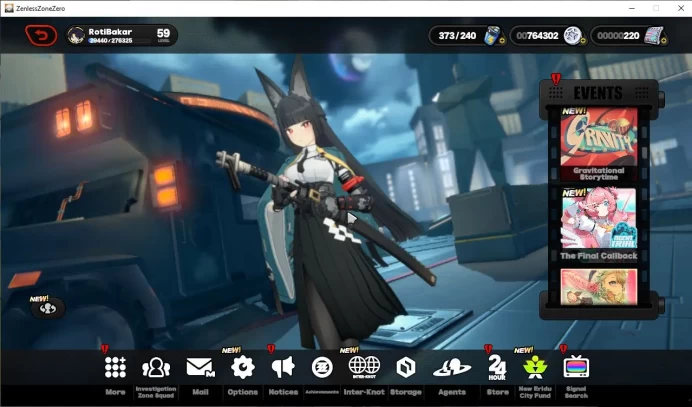Click the Agents label text

452,392
